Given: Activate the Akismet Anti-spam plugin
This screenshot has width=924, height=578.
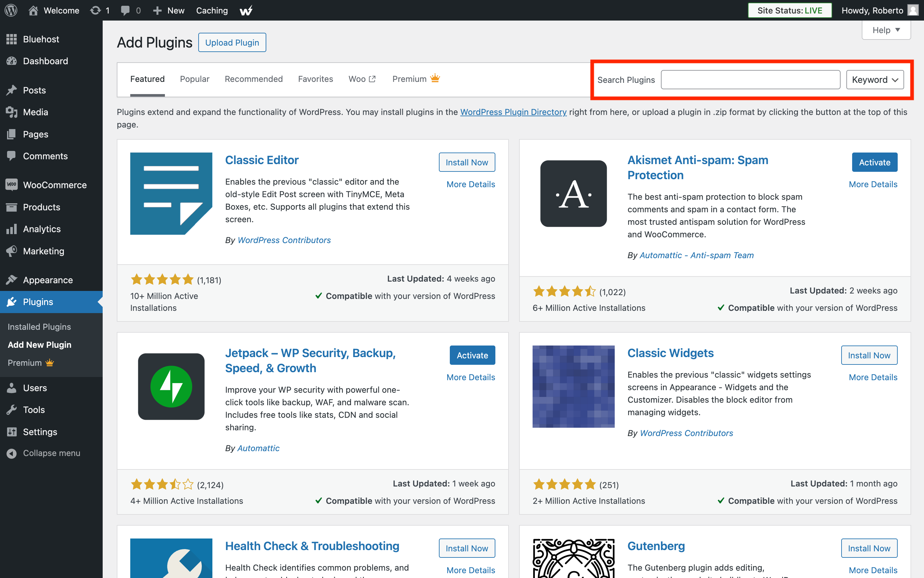Looking at the screenshot, I should (874, 162).
